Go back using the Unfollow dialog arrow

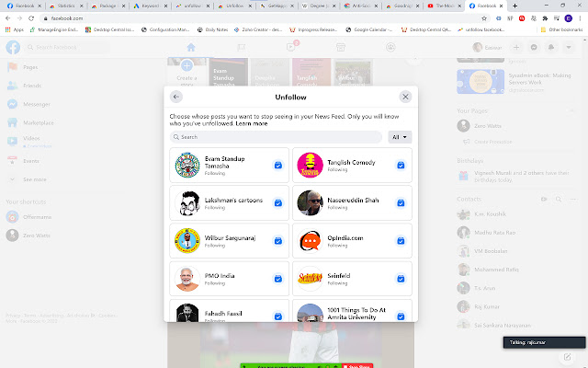(175, 97)
